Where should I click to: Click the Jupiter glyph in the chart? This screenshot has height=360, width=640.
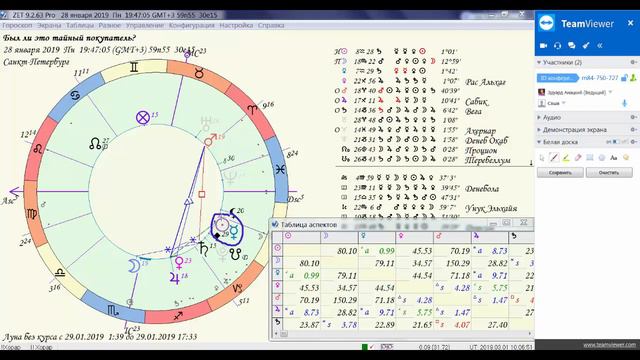pos(175,278)
